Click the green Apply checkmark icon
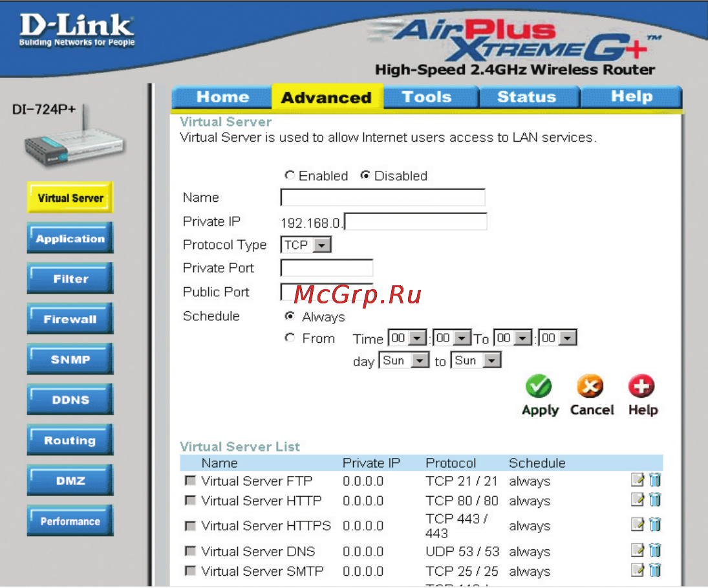Image resolution: width=708 pixels, height=588 pixels. tap(538, 386)
